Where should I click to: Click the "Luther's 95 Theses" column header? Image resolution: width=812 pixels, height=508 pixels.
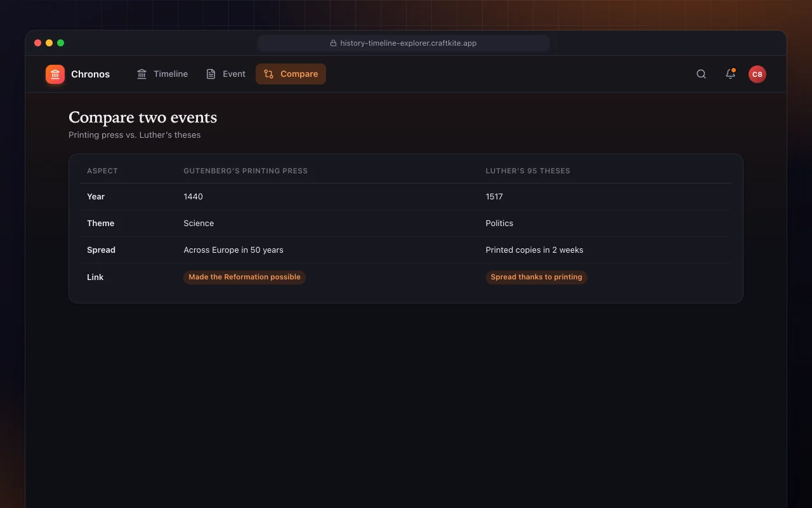[x=528, y=171]
